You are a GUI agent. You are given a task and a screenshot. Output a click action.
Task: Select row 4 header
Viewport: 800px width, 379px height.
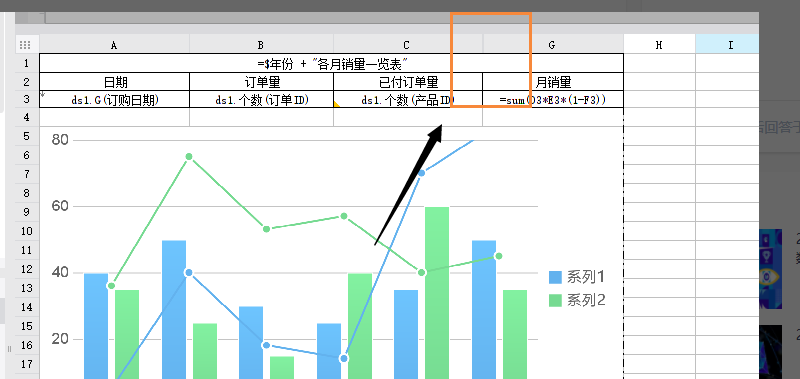[x=27, y=117]
